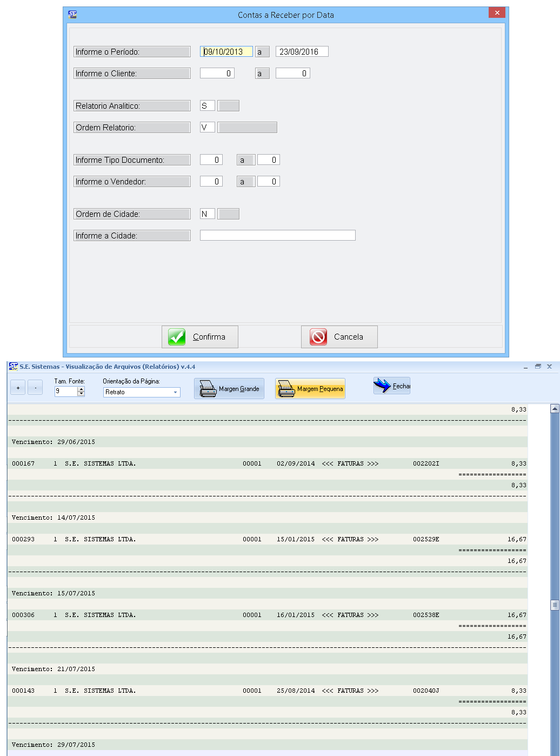
Task: Click the Informe a Cidade text field
Action: [277, 235]
